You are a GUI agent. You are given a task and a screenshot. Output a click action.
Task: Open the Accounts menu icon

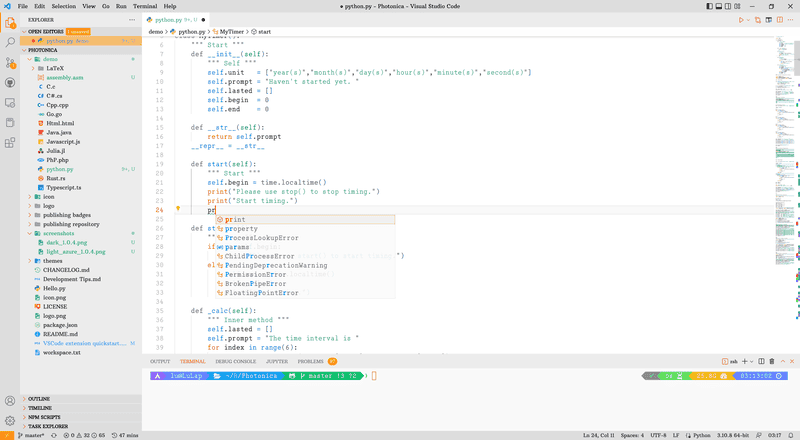(x=10, y=401)
